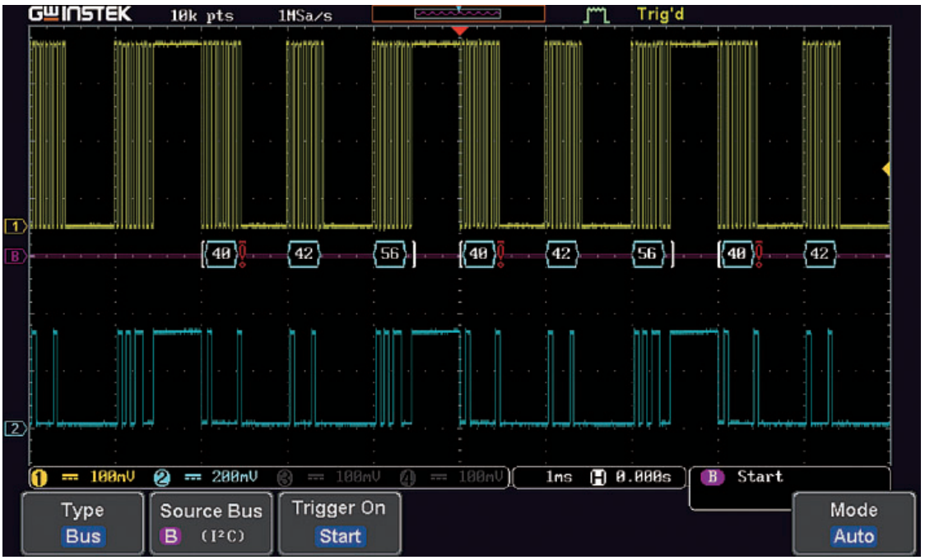Screen dimensions: 925x560
Task: Click the 1ms timebase readout
Action: 558,477
